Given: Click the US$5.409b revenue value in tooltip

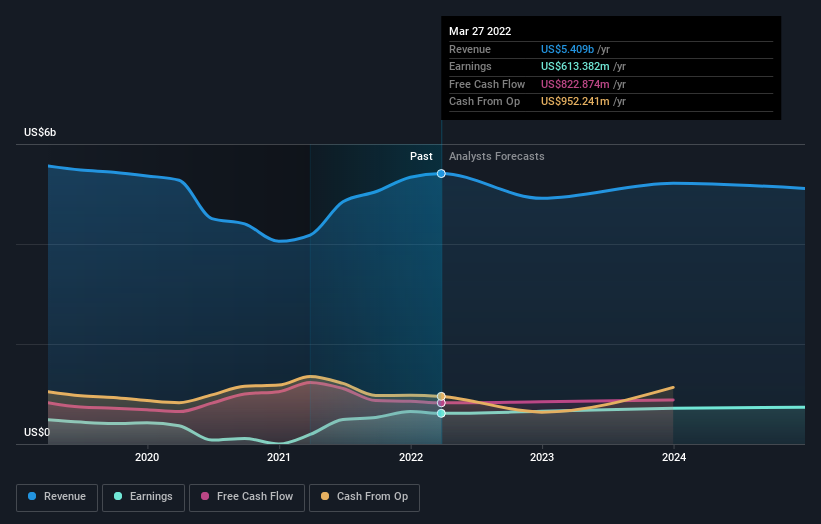Looking at the screenshot, I should [567, 49].
